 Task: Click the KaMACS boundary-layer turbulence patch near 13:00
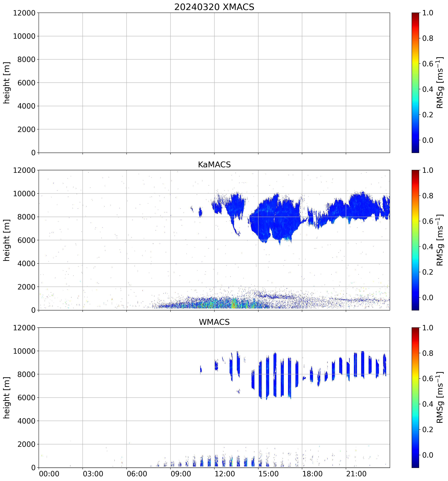pos(234,304)
